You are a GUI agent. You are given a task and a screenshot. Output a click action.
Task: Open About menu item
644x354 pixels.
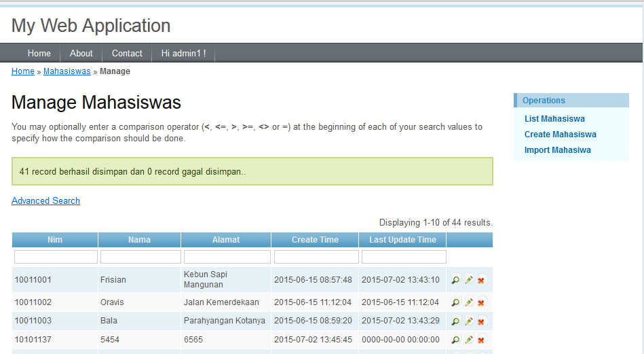(x=81, y=54)
